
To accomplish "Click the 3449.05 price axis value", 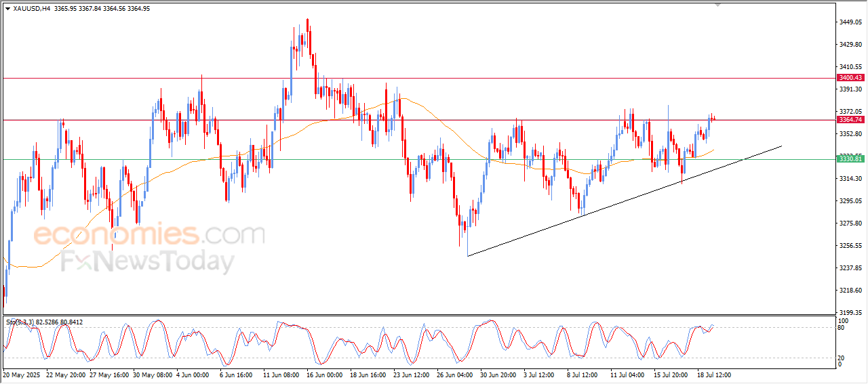I will (850, 22).
